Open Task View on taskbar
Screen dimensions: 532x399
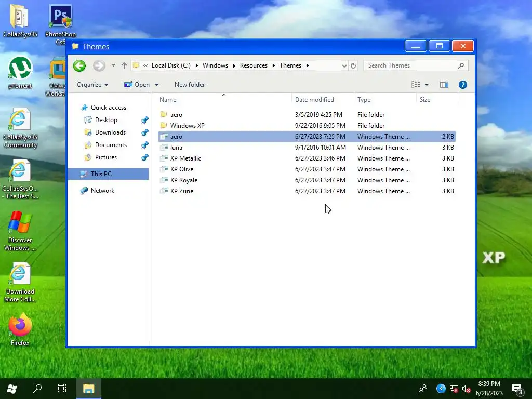pyautogui.click(x=62, y=389)
